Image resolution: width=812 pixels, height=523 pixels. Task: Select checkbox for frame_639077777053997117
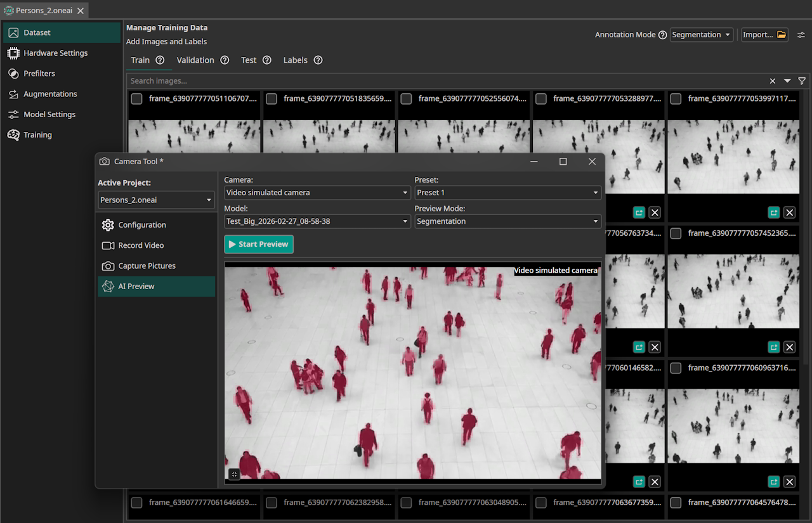pyautogui.click(x=676, y=99)
